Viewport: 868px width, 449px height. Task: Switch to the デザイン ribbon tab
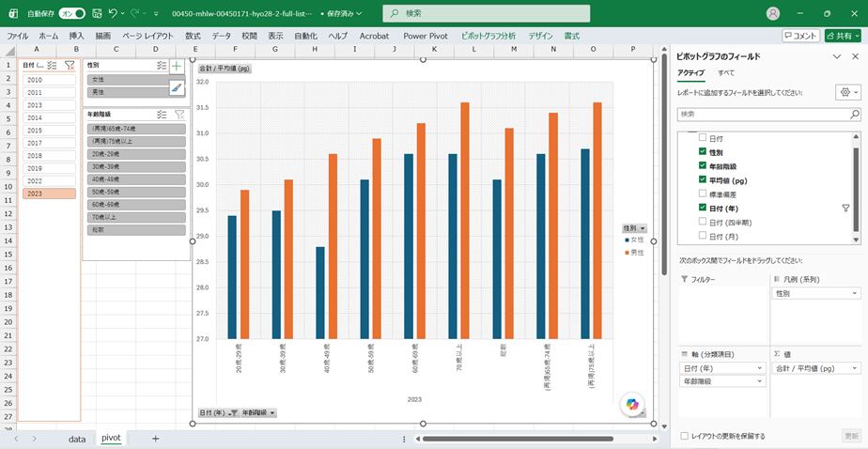540,36
